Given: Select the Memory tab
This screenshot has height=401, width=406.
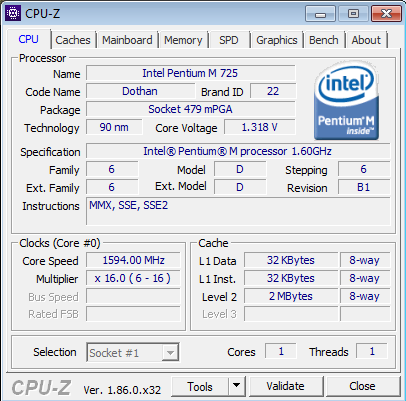Looking at the screenshot, I should pos(183,40).
